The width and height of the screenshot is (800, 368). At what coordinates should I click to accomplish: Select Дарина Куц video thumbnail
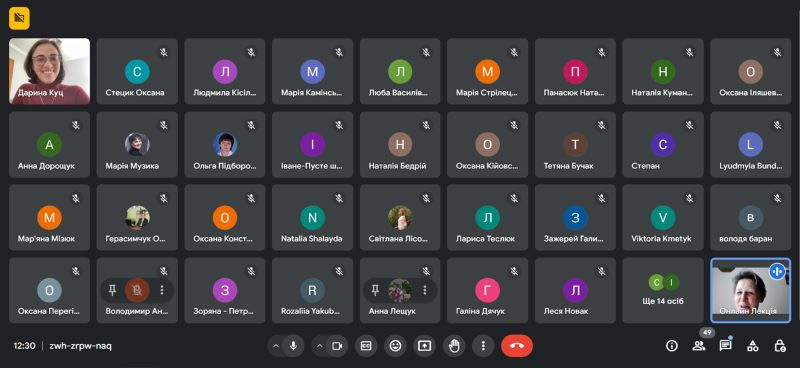49,71
